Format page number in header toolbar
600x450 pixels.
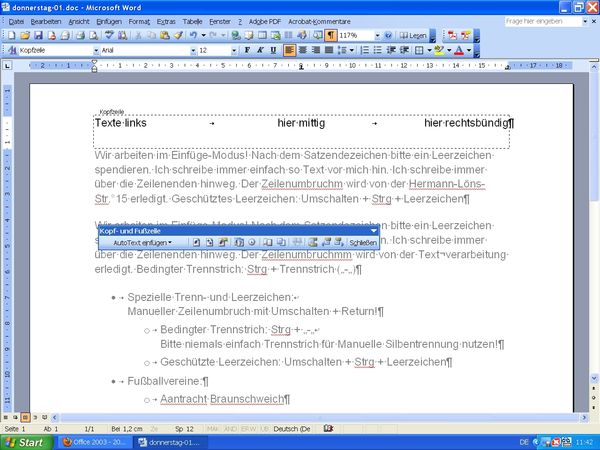point(223,242)
